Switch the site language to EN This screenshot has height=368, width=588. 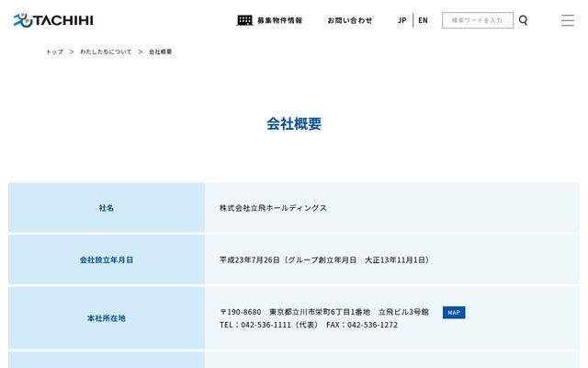point(423,20)
